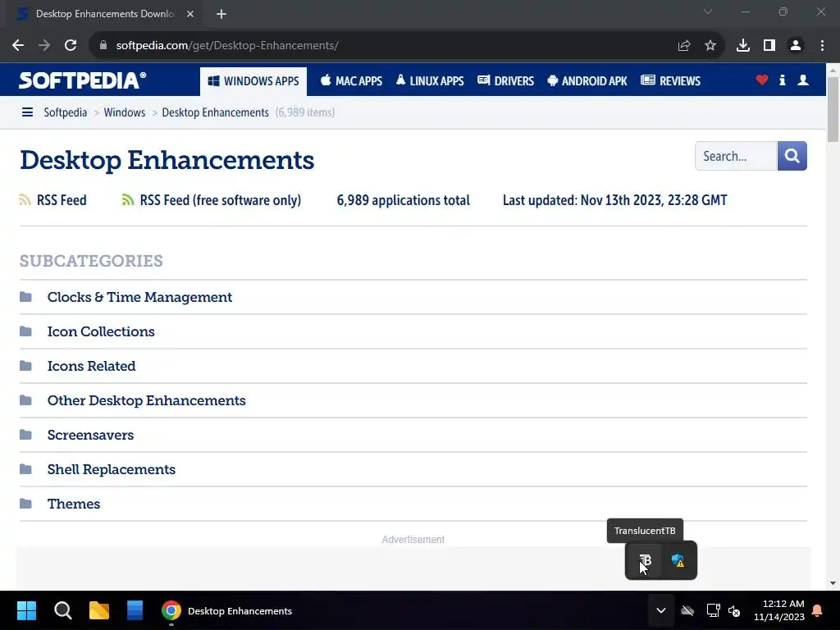Viewport: 840px width, 630px height.
Task: Open the Screensavers subcategory
Action: pos(90,435)
